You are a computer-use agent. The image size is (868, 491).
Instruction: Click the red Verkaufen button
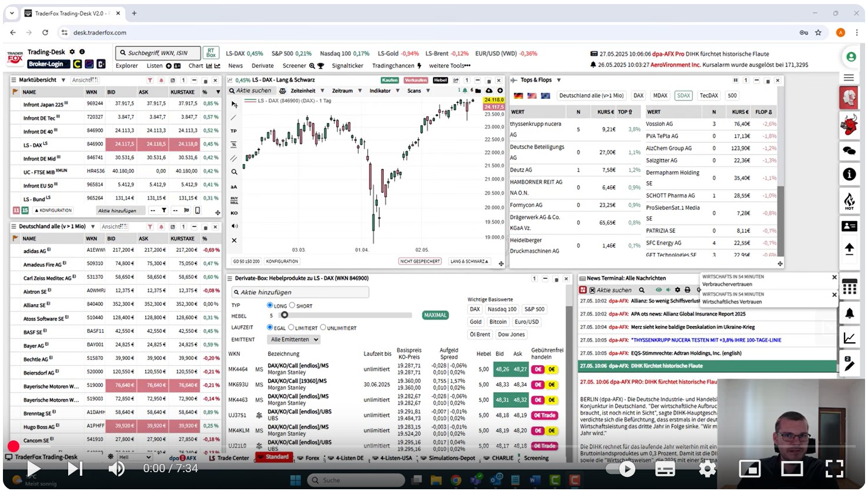point(415,80)
